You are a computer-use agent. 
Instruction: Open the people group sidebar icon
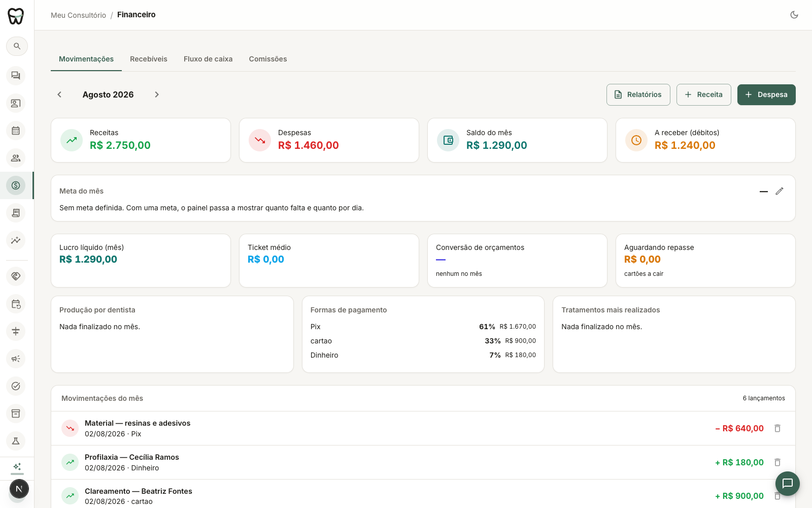click(x=16, y=158)
